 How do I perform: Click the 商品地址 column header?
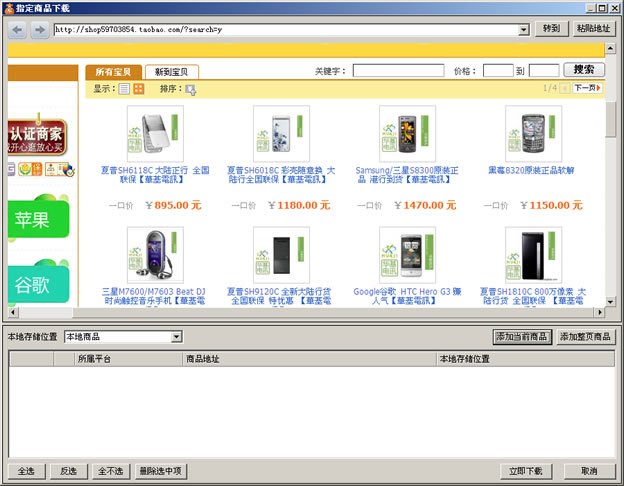coord(309,359)
